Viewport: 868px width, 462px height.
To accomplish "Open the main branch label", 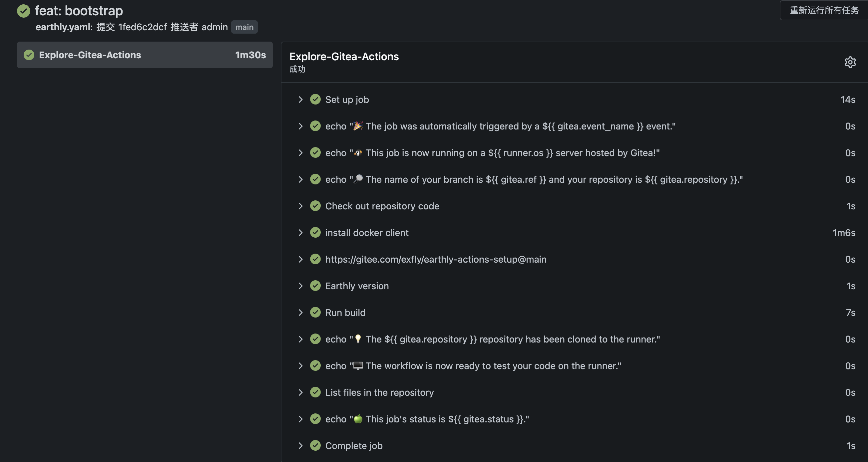I will coord(244,27).
